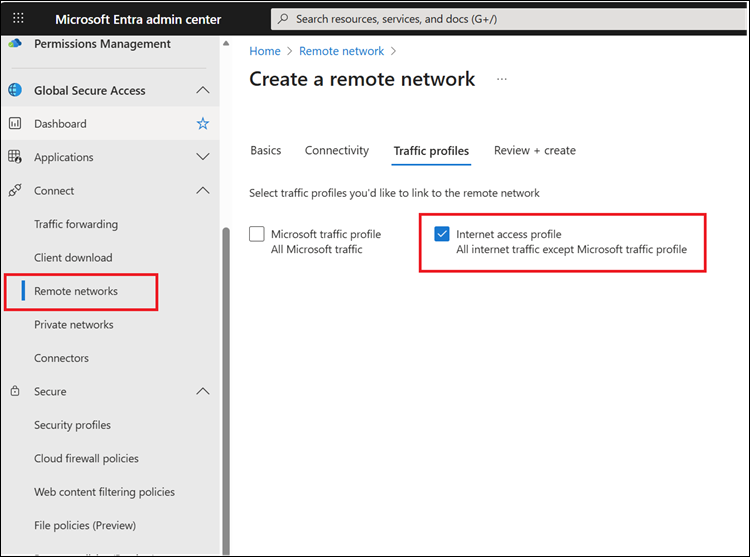Switch to the Connectivity tab
This screenshot has height=557, width=750.
[x=337, y=151]
